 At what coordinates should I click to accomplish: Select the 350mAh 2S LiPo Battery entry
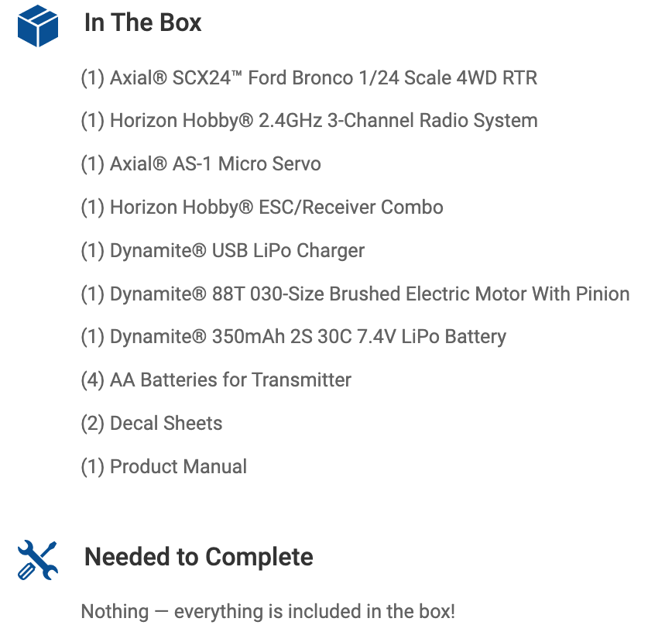(x=293, y=337)
